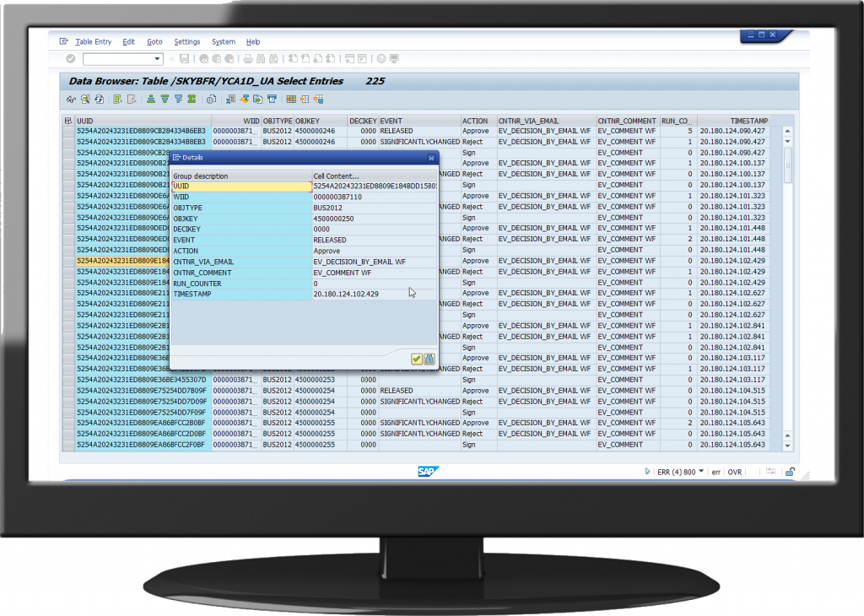Screen dimensions: 864x616
Task: Click the main table TIMESTAMP column header
Action: click(733, 121)
